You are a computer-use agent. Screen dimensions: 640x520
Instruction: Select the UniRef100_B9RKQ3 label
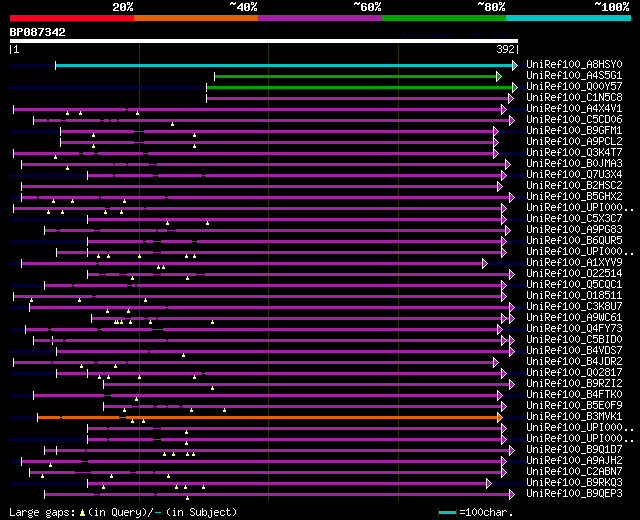click(574, 483)
